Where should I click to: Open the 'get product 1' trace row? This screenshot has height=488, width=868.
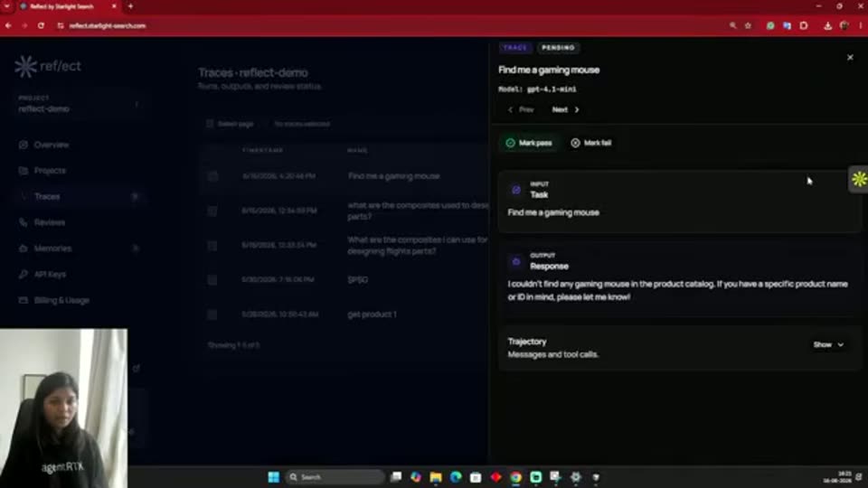344,314
